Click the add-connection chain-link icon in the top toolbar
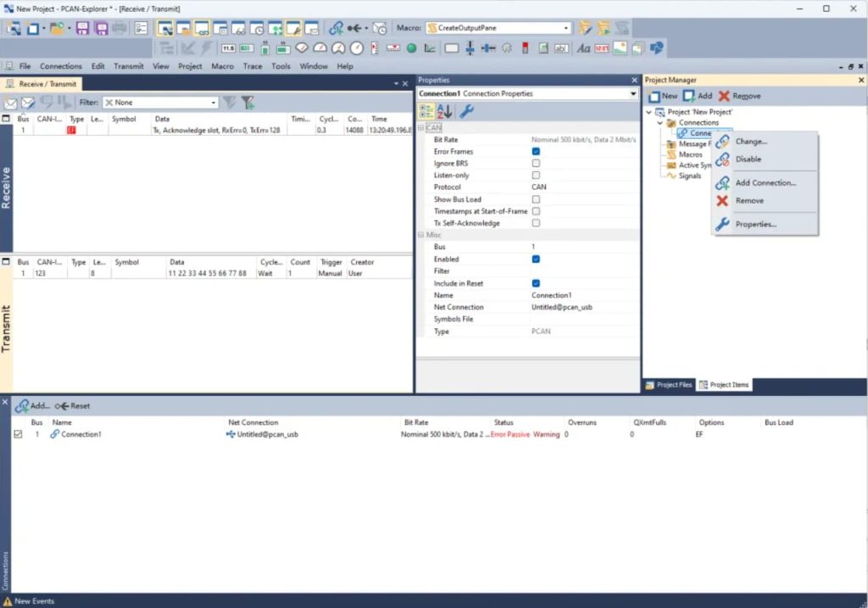This screenshot has width=868, height=608. (x=336, y=28)
